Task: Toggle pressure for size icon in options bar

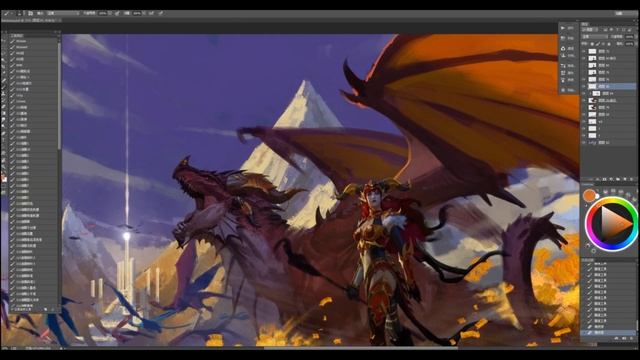Action: (161, 13)
